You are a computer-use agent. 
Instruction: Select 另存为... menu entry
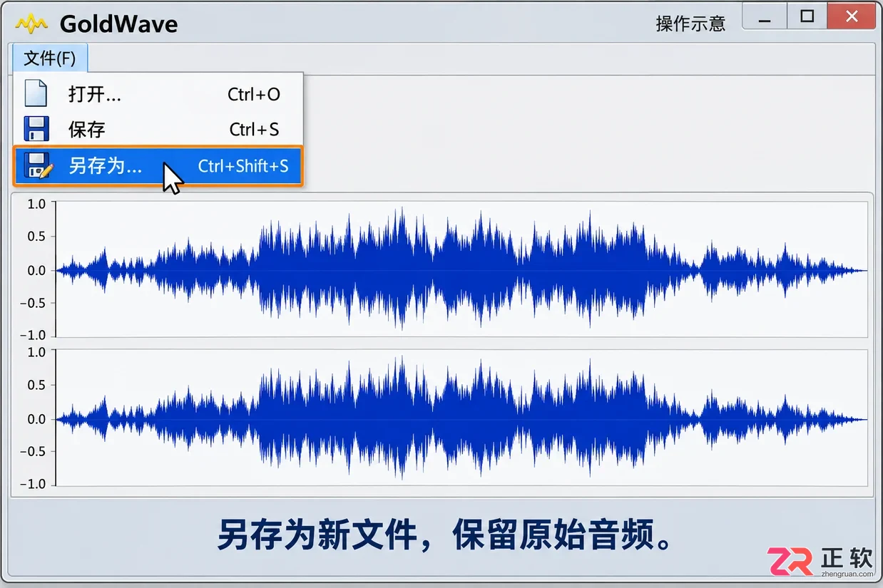point(158,166)
